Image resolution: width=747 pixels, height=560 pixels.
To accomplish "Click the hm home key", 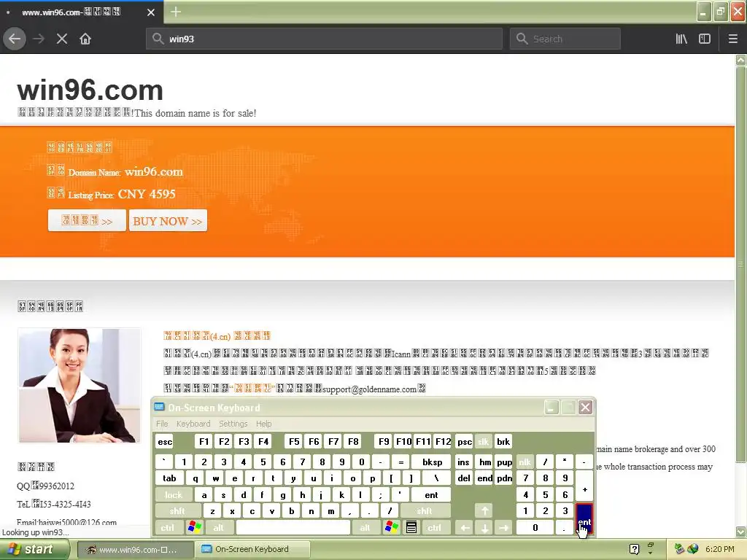I will 485,462.
